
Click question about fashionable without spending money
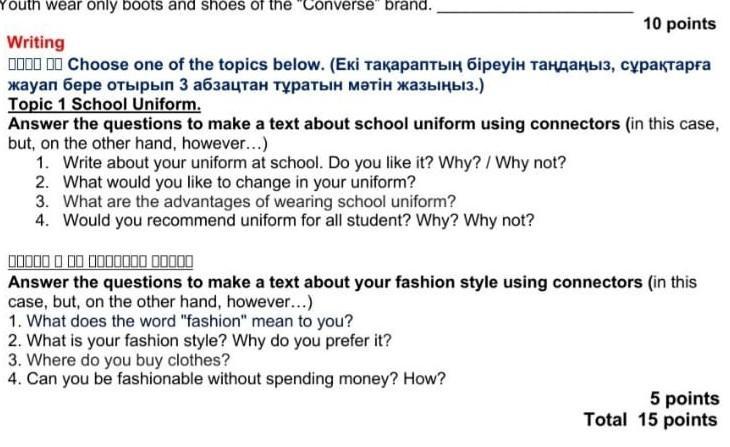tap(227, 379)
